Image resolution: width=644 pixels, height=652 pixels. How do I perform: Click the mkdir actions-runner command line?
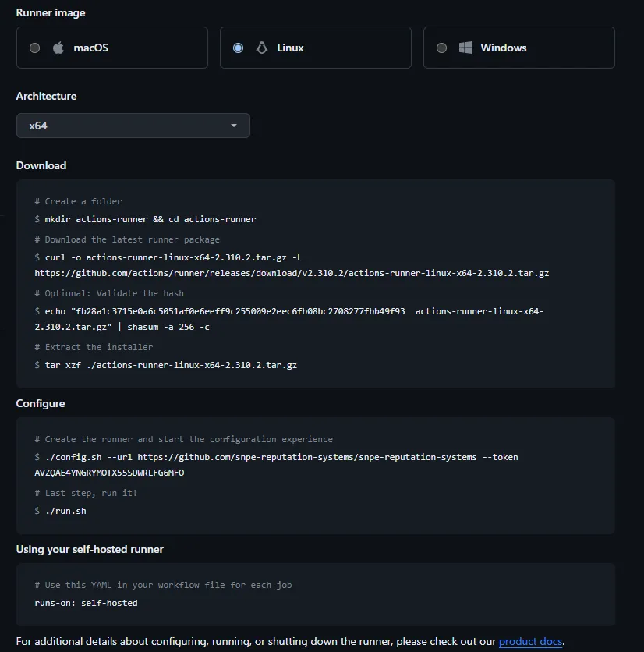[x=150, y=219]
